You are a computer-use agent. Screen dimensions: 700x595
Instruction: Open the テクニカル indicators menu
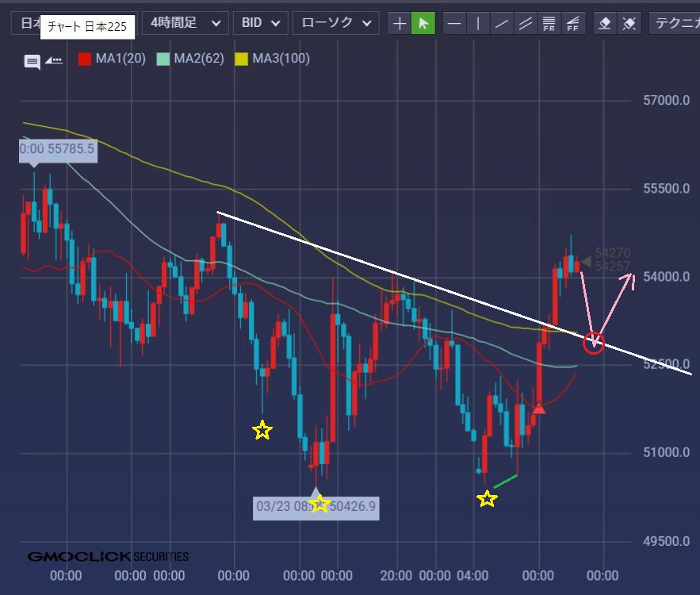(x=674, y=23)
